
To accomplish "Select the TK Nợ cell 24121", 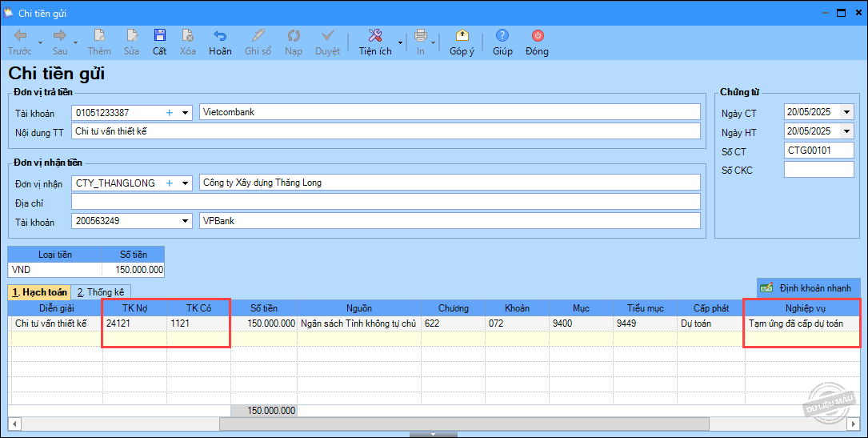I will pyautogui.click(x=134, y=323).
